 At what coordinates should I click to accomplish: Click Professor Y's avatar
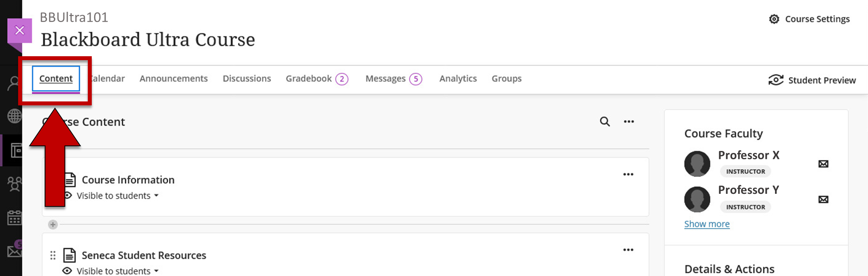click(x=697, y=199)
